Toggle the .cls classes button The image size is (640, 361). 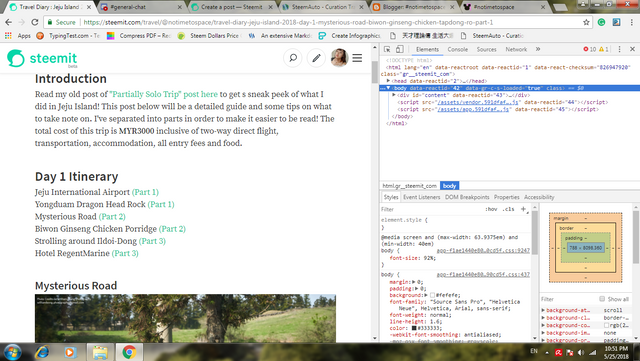(x=508, y=209)
